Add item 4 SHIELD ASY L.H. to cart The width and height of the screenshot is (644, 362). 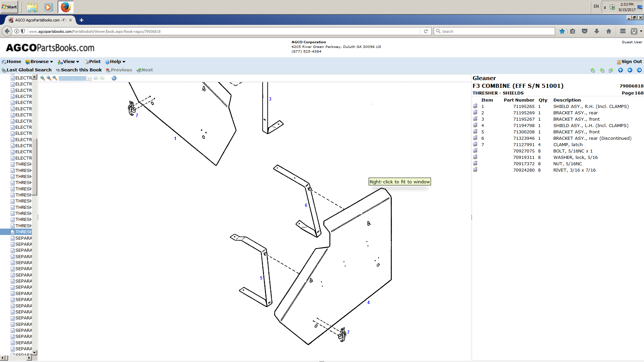(x=475, y=125)
